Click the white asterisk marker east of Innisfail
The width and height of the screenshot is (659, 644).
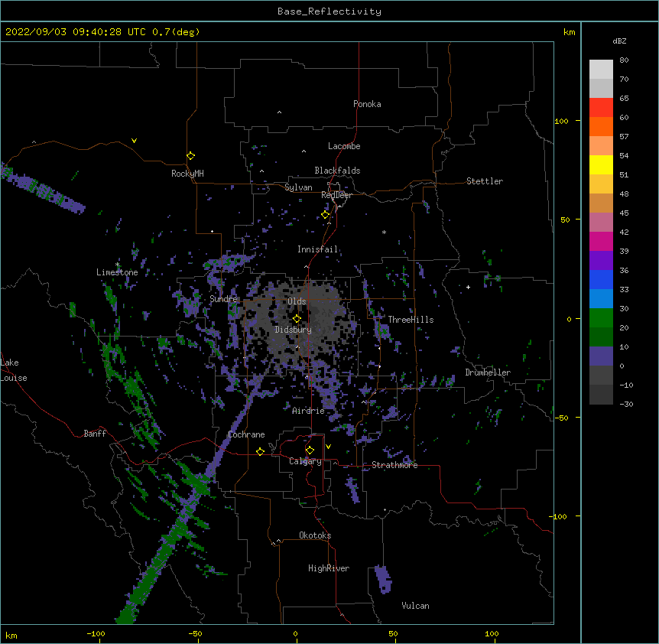[x=384, y=232]
